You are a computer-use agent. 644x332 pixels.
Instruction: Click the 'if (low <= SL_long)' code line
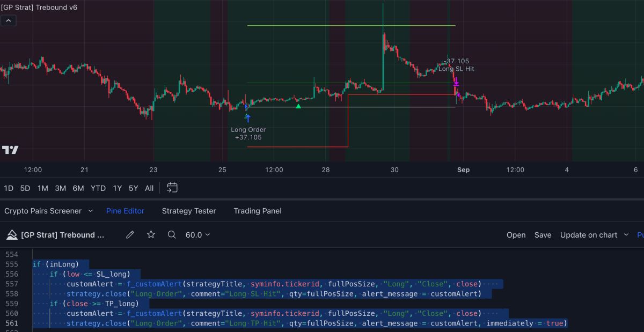click(x=90, y=274)
